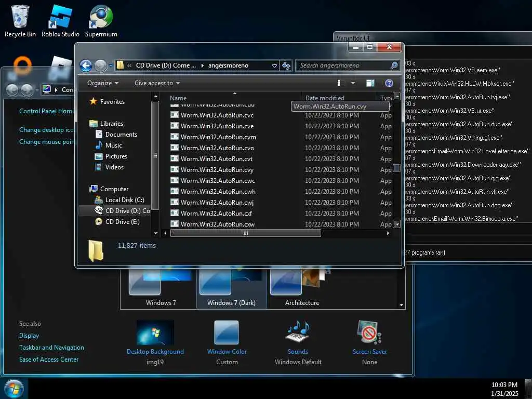Open the Pictures library
Viewport: 532px width, 399px height.
pos(111,156)
